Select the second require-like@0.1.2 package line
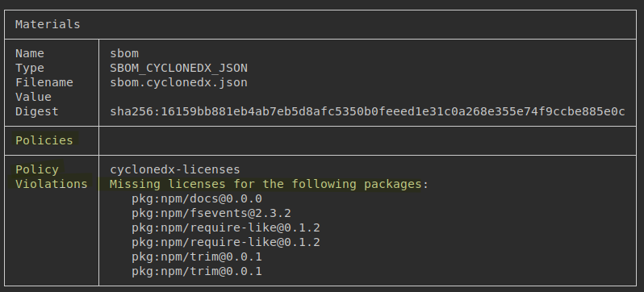Image resolution: width=644 pixels, height=292 pixels. coord(226,242)
